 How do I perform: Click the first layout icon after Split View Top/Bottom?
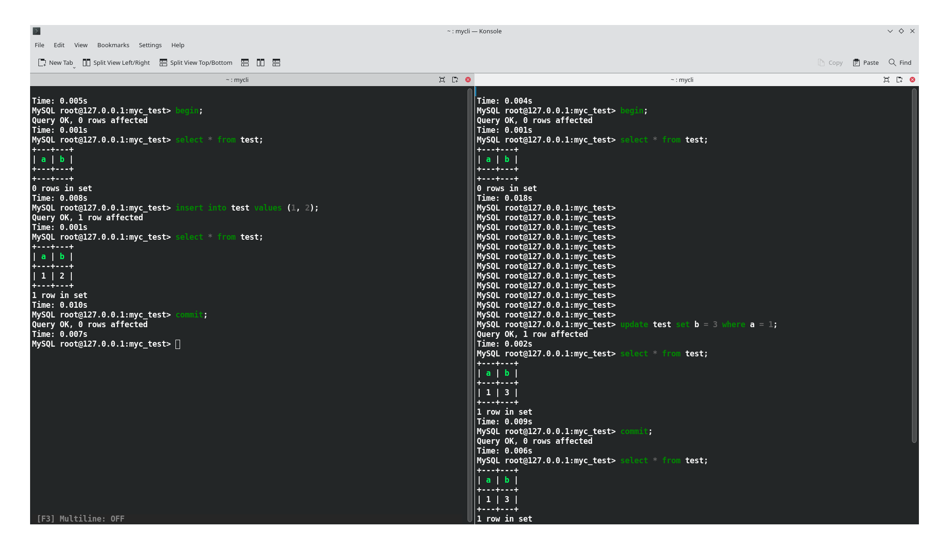coord(245,62)
